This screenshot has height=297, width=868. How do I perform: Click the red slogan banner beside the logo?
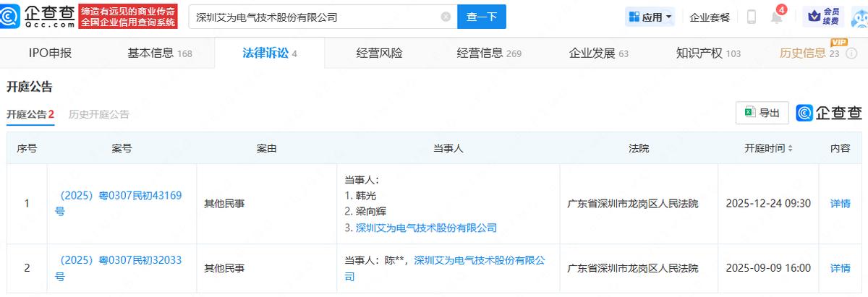(x=127, y=16)
